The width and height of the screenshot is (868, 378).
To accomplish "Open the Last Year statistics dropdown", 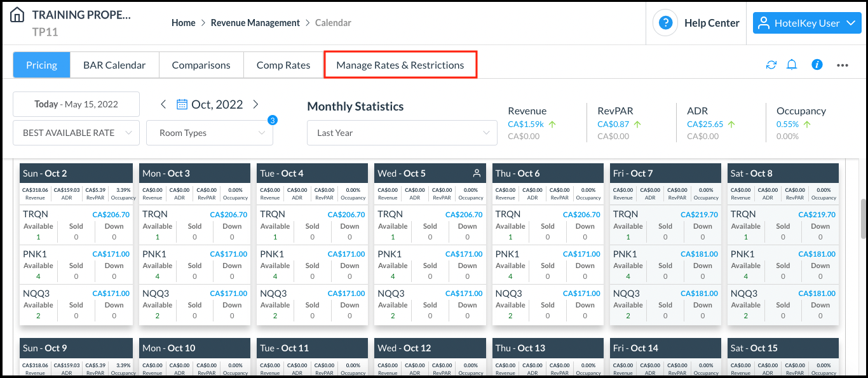I will pyautogui.click(x=402, y=132).
